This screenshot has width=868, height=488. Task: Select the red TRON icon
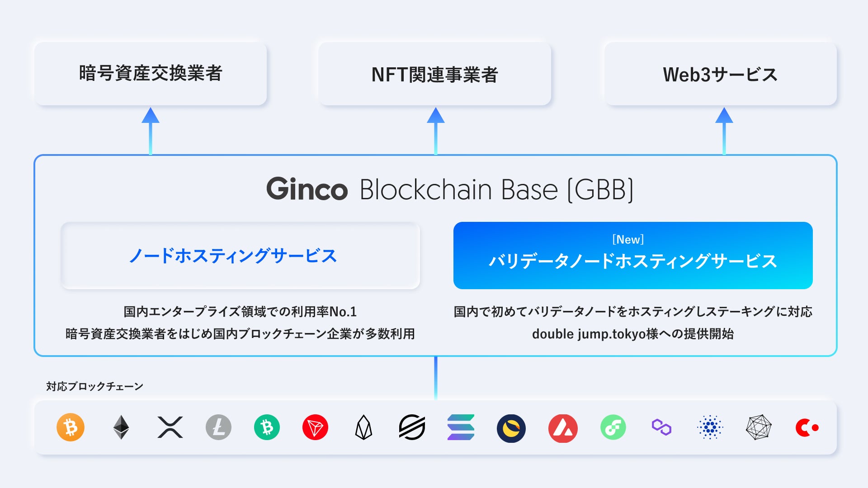click(x=315, y=427)
